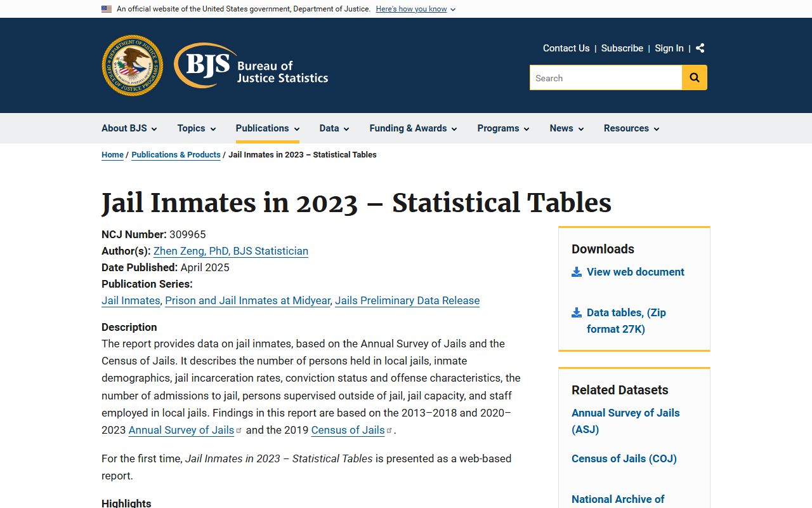
Task: Open the About BJS dropdown menu
Action: (x=129, y=128)
